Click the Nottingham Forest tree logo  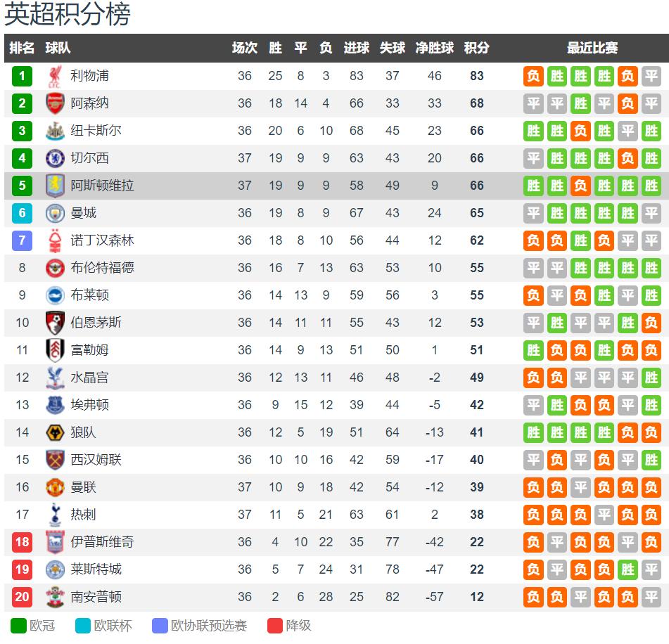tap(55, 240)
